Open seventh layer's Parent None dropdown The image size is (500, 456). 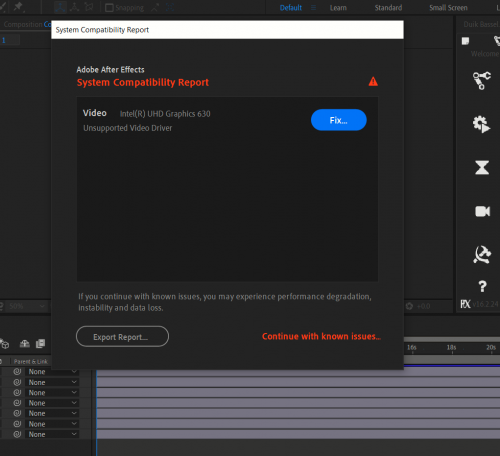[52, 434]
